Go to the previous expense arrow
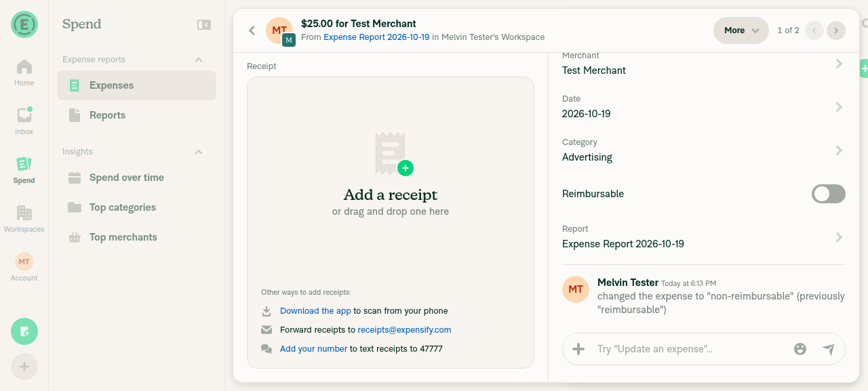Viewport: 868px width, 391px height. 814,30
